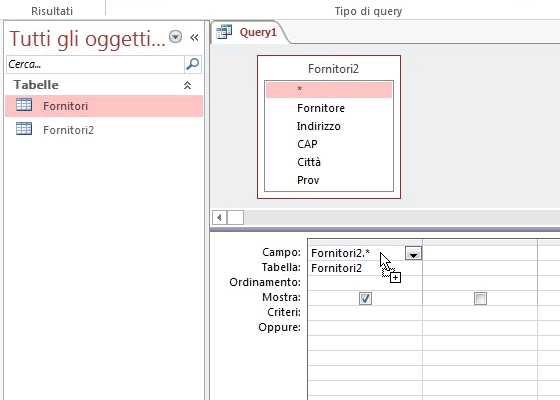Select the CAP field in Fornitori2

(307, 144)
